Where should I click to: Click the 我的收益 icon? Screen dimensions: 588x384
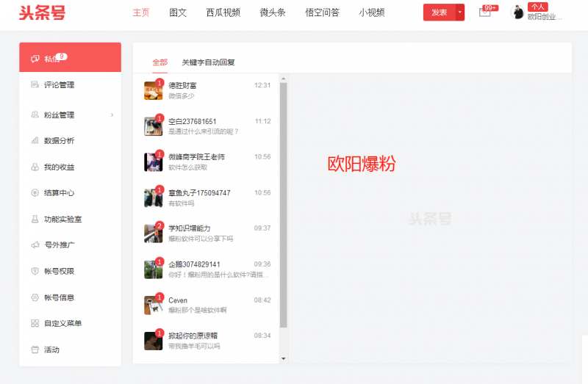(35, 167)
